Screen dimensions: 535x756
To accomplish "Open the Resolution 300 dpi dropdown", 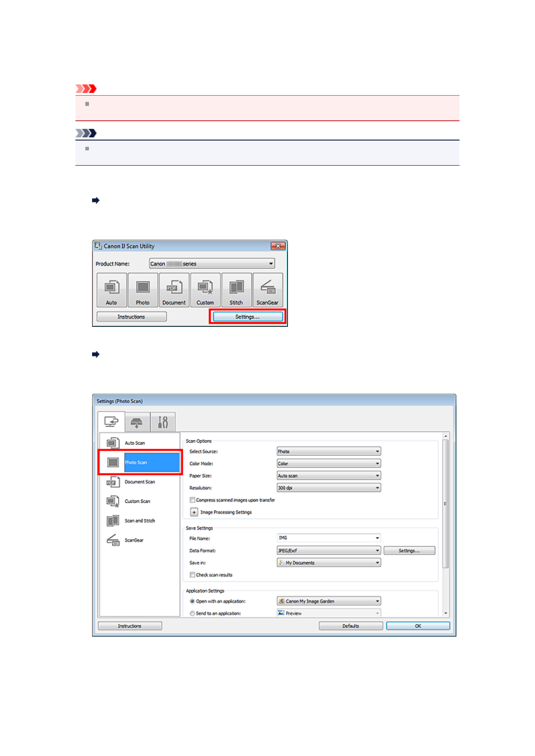I will point(329,488).
